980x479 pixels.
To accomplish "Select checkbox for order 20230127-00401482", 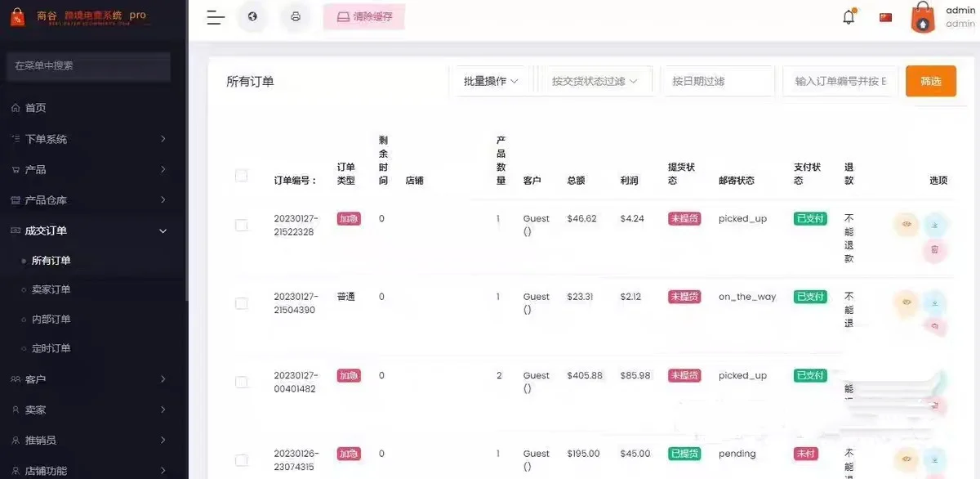I will [241, 382].
